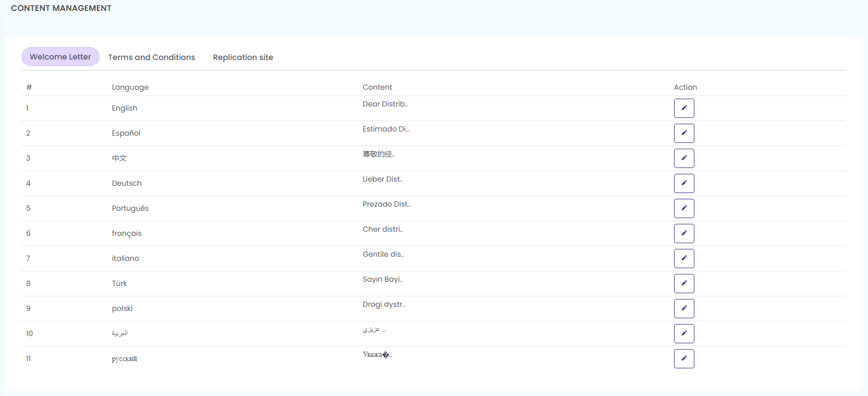Select the English language cell

pos(125,108)
